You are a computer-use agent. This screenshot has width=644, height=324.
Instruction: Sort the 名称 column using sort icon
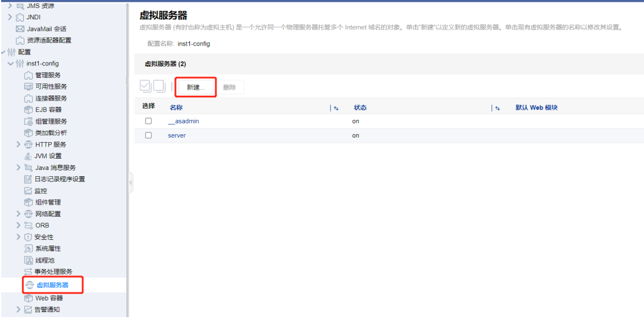[336, 108]
